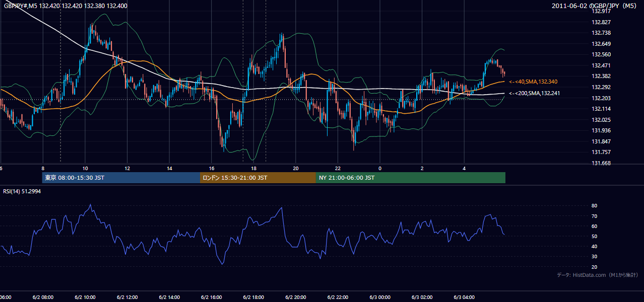Screen dimensions: 644x302
Task: Select the ロンドン 15:30-21:00 JST session bar
Action: click(x=258, y=178)
